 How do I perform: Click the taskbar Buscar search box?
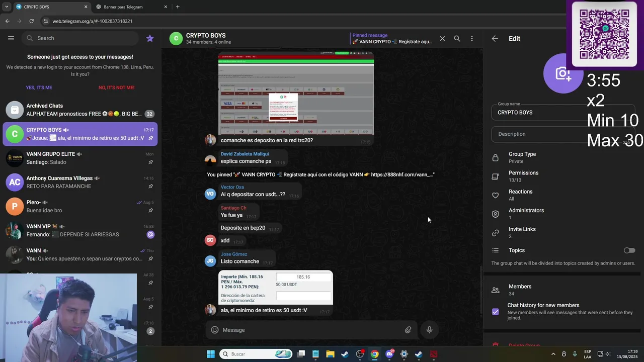click(x=256, y=354)
